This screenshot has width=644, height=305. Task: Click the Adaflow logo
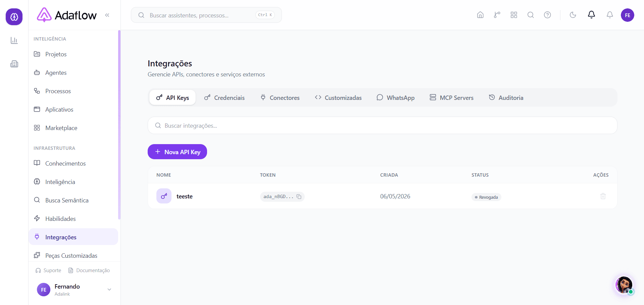[67, 15]
